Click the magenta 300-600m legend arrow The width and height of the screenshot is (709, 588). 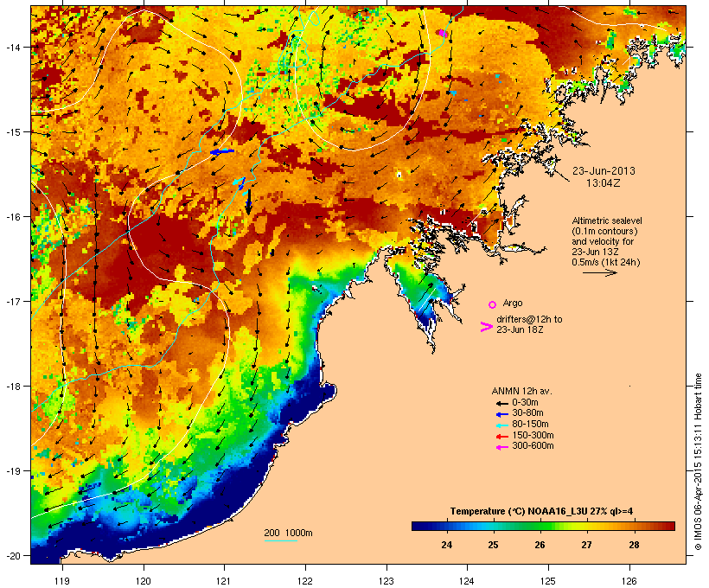point(501,447)
